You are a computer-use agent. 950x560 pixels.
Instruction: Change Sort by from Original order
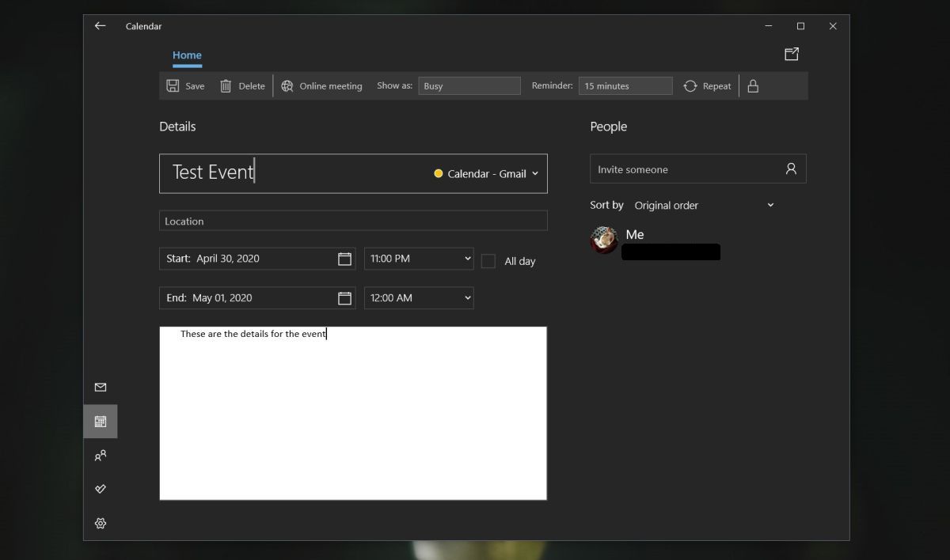coord(705,205)
